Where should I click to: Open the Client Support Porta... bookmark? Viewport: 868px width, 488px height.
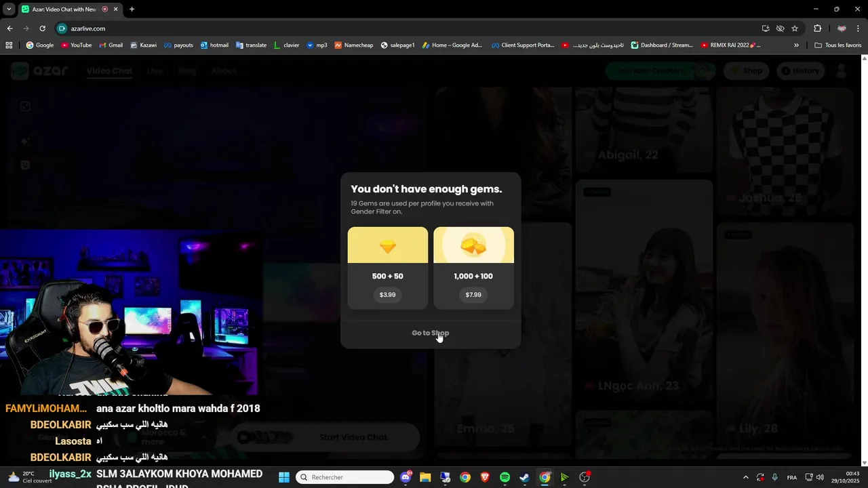[523, 45]
